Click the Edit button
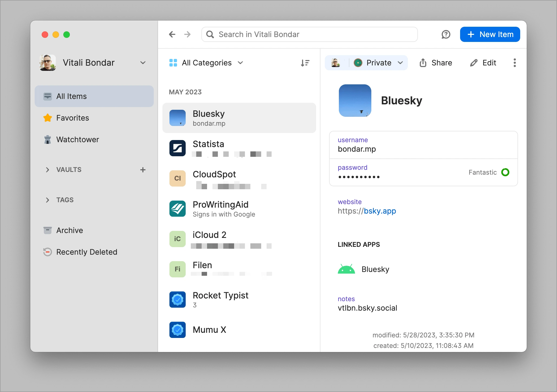Viewport: 557px width, 392px height. 483,63
